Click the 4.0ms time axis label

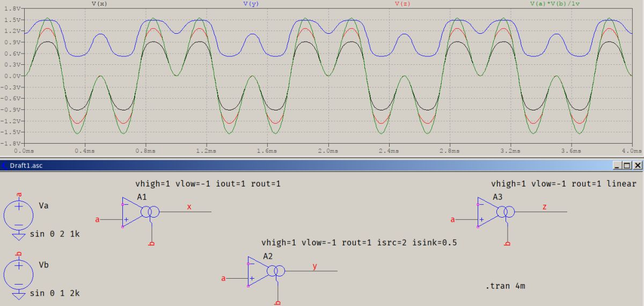(632, 152)
